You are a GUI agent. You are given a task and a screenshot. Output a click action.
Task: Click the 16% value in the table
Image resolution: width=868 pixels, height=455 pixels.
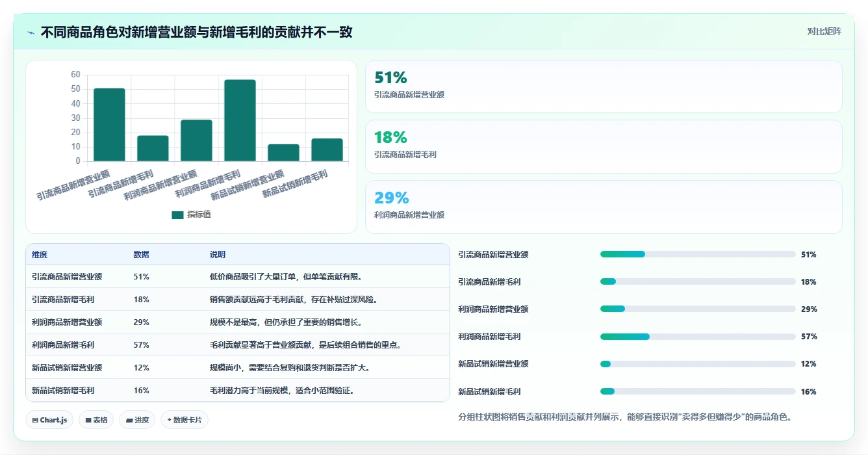tap(141, 391)
